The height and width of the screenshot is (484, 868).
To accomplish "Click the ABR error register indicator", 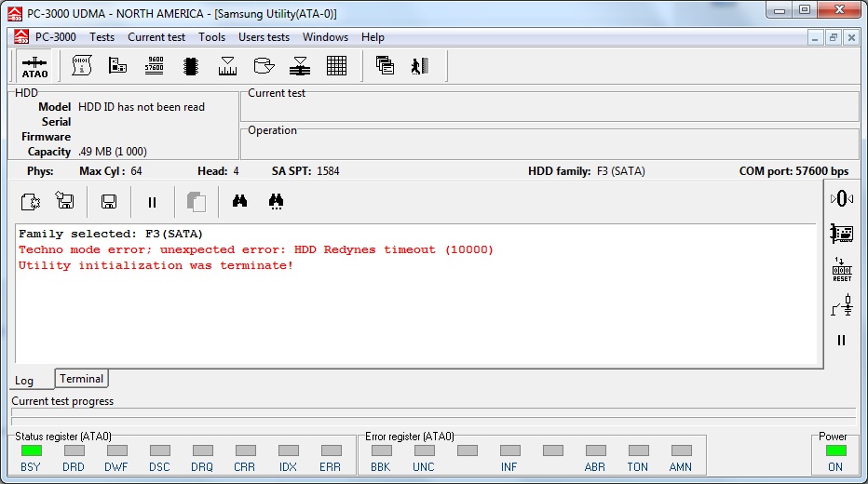I will tap(596, 450).
